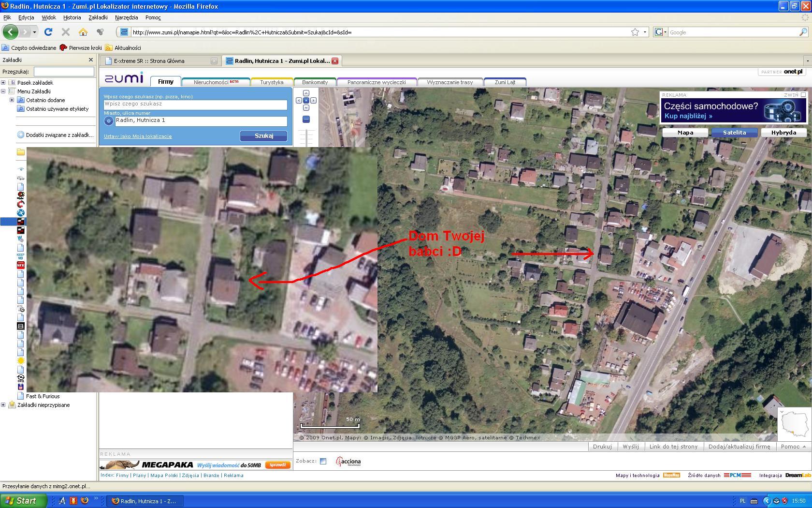Zoom out with the blue minus button
Image resolution: width=812 pixels, height=508 pixels.
pyautogui.click(x=306, y=119)
